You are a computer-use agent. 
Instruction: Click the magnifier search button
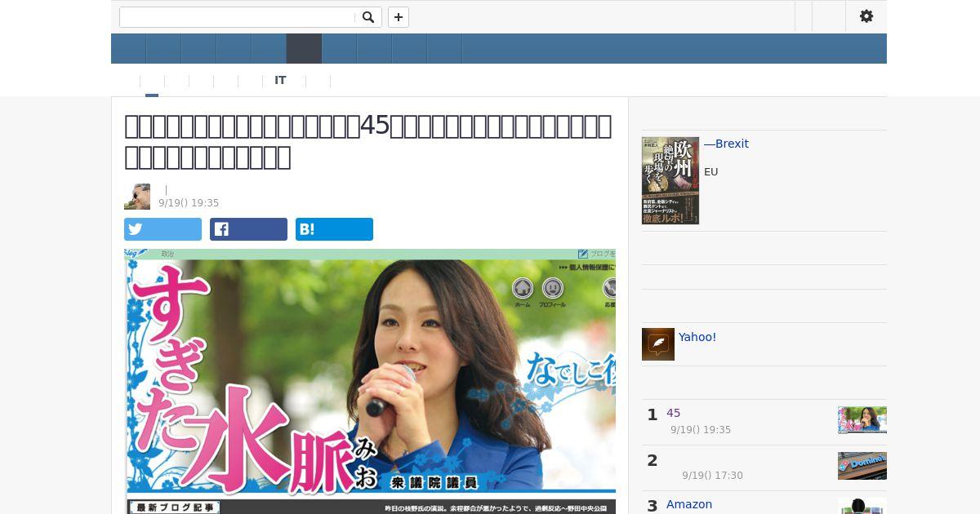pyautogui.click(x=368, y=17)
